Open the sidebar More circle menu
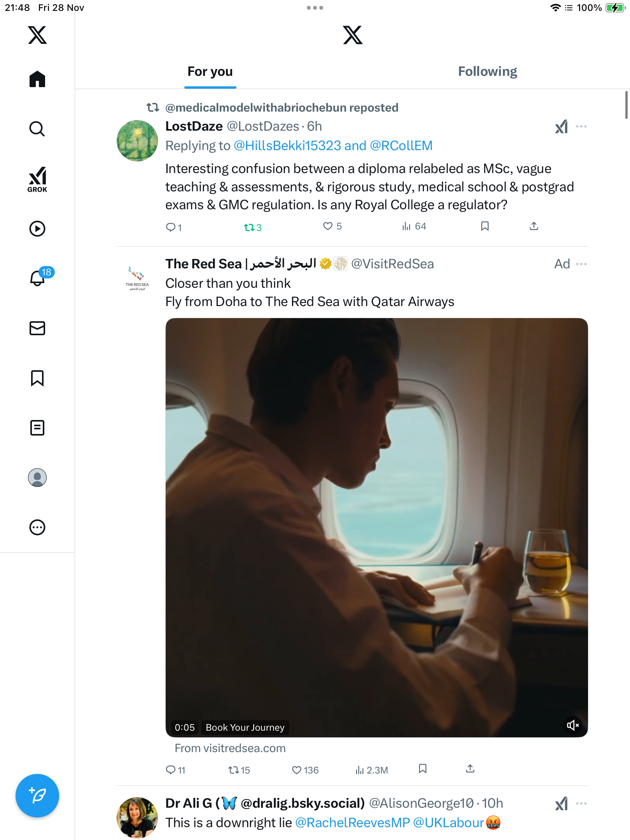 (x=37, y=527)
